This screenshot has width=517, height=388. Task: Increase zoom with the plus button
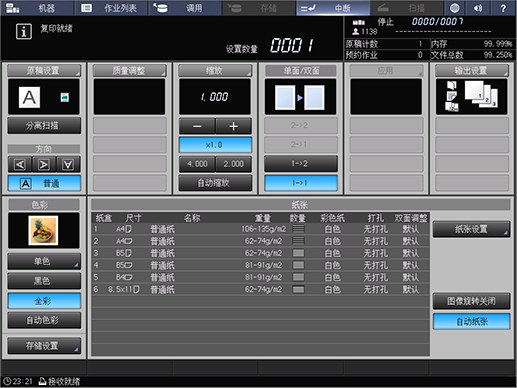pyautogui.click(x=233, y=126)
